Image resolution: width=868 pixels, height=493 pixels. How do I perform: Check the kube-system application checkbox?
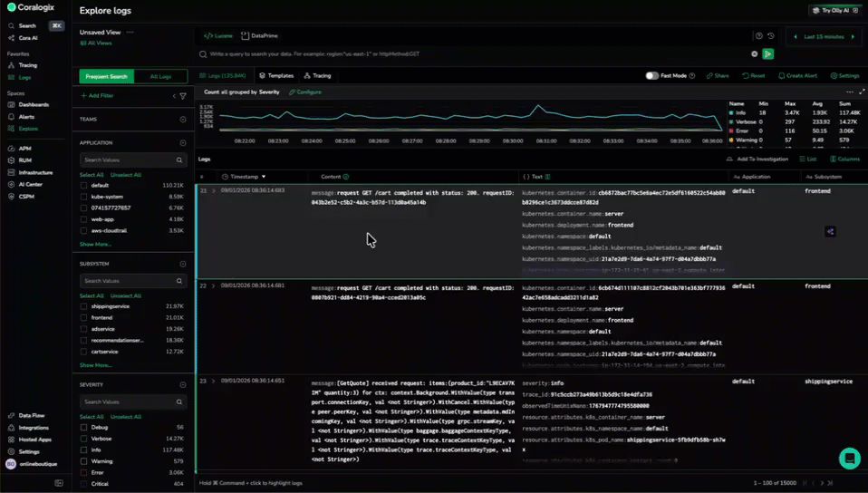tap(84, 197)
